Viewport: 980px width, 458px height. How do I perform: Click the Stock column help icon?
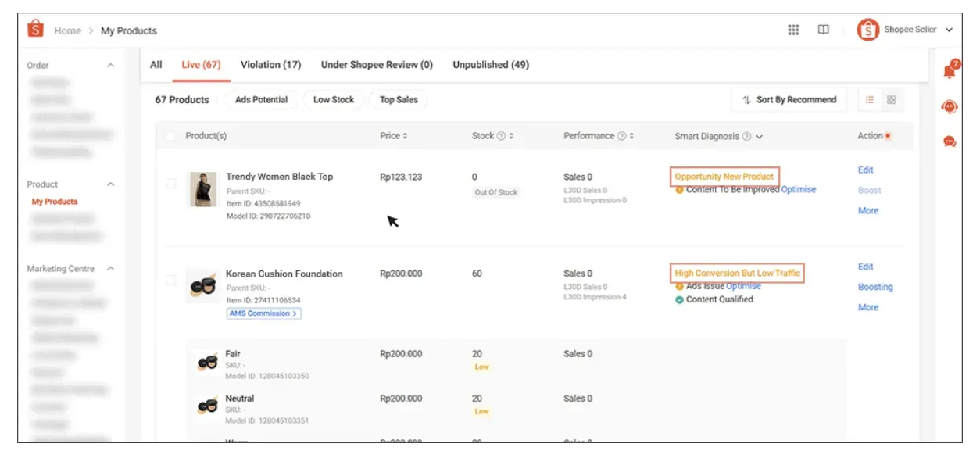[x=501, y=136]
